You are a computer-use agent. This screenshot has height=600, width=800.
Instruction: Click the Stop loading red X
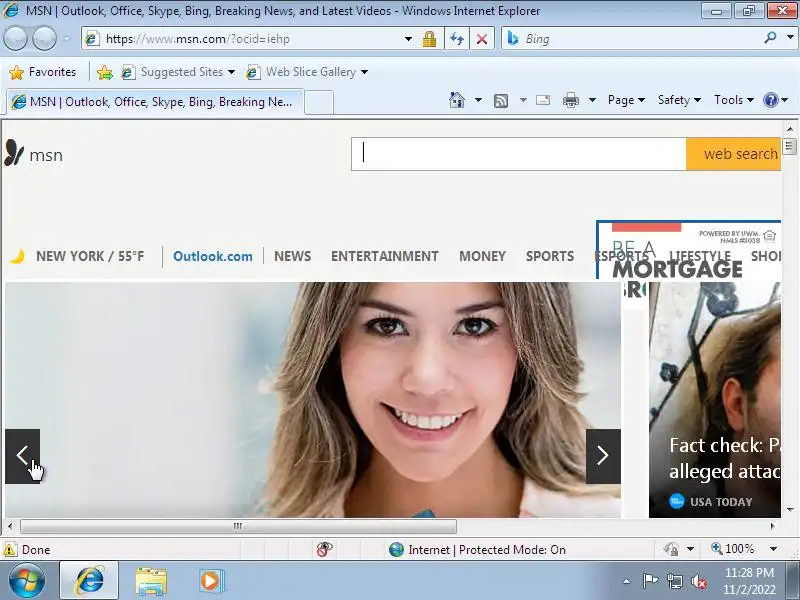[x=482, y=39]
